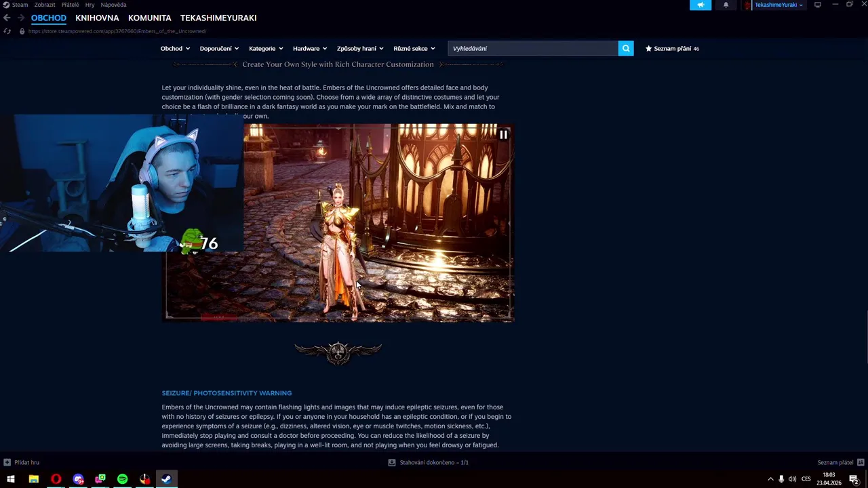Click the CES keyboard language indicator

point(806,479)
